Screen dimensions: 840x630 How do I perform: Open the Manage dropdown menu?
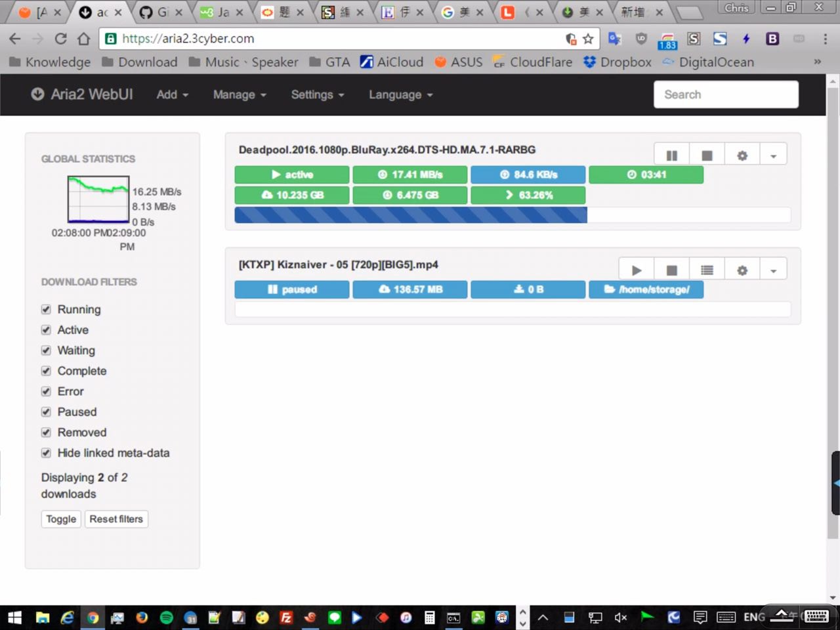(x=240, y=94)
